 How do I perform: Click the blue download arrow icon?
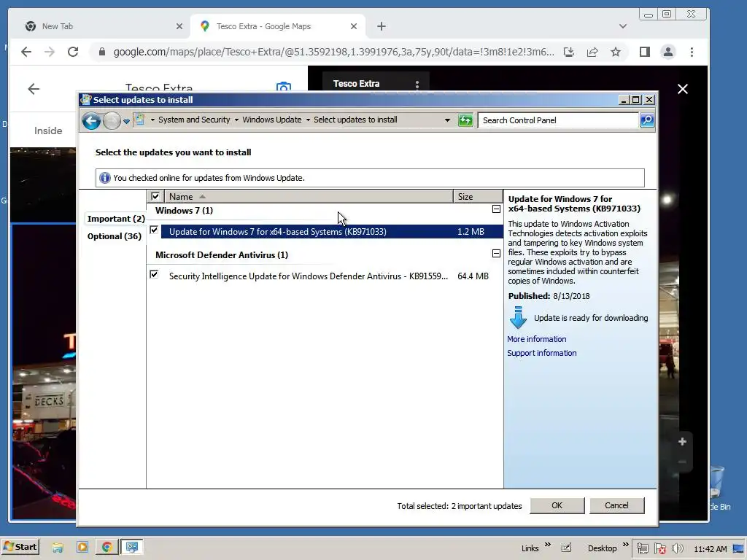(518, 318)
